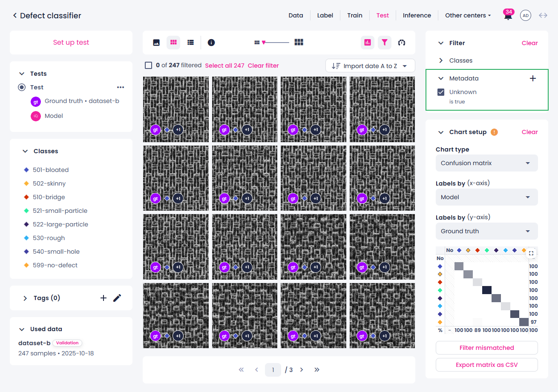
Task: Open the Import date A to Z sort dropdown
Action: click(370, 66)
